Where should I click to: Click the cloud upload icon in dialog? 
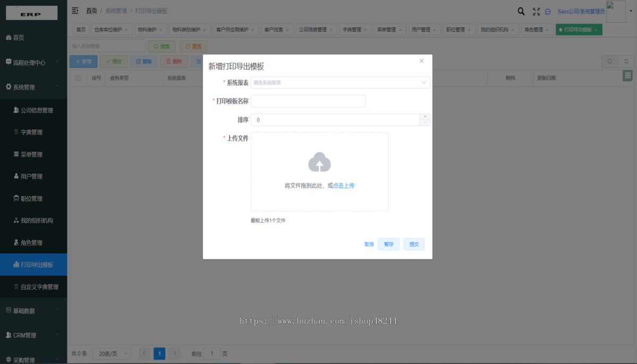click(320, 162)
